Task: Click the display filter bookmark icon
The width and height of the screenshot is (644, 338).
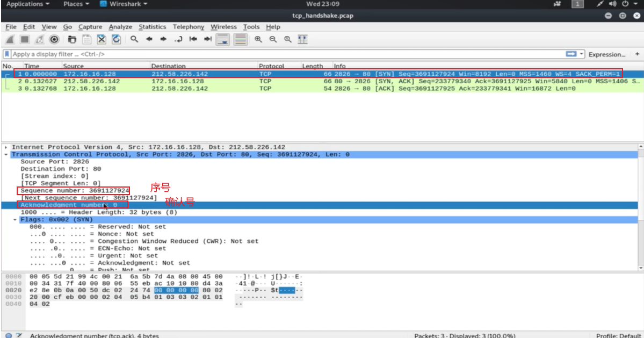Action: 6,54
